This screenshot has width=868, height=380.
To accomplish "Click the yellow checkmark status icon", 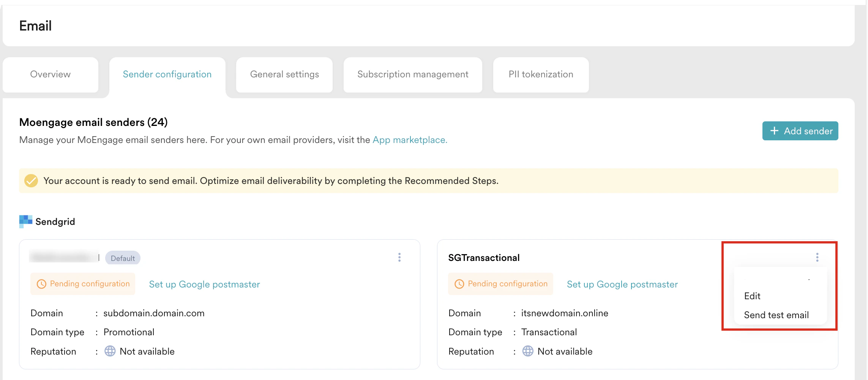I will pos(31,181).
